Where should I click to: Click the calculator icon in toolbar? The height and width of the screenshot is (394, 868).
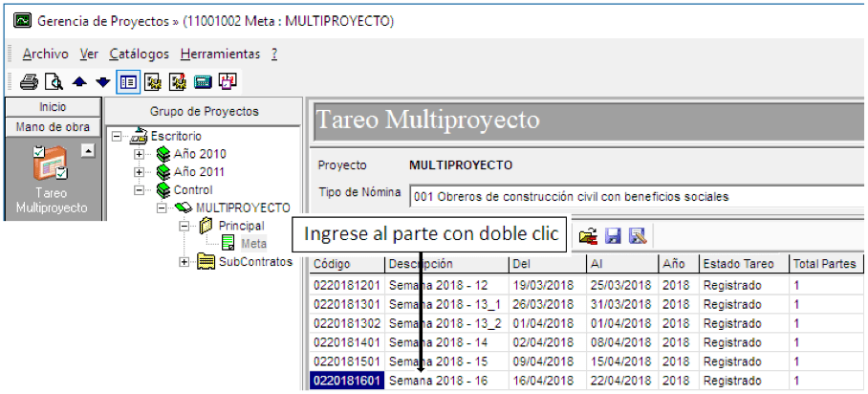pyautogui.click(x=204, y=82)
